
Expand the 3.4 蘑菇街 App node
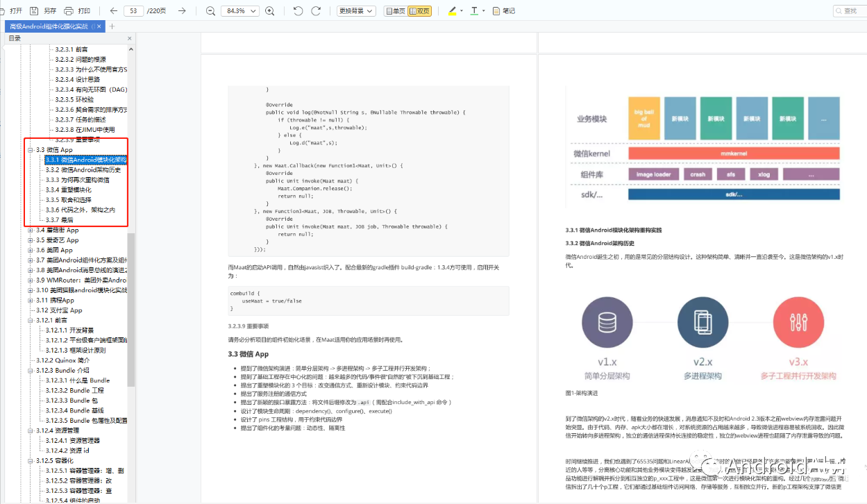coord(31,230)
